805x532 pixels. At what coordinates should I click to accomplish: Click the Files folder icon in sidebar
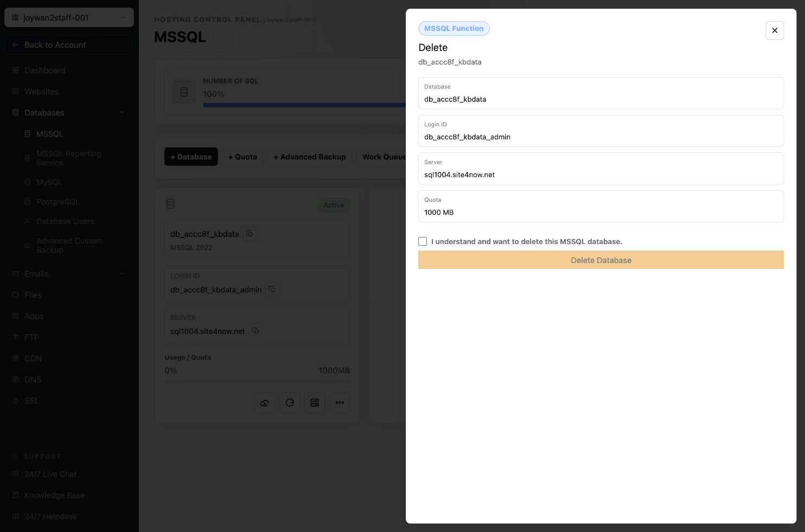point(15,295)
